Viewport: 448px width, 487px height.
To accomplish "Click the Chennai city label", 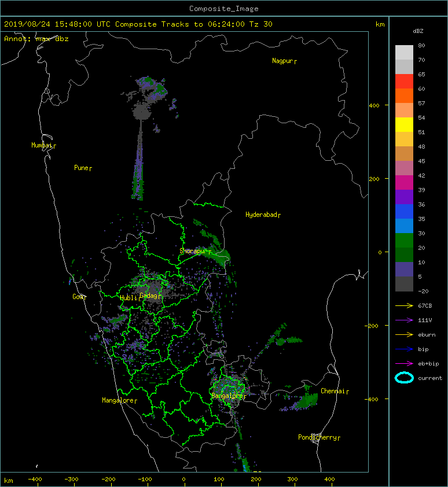I will tap(335, 392).
